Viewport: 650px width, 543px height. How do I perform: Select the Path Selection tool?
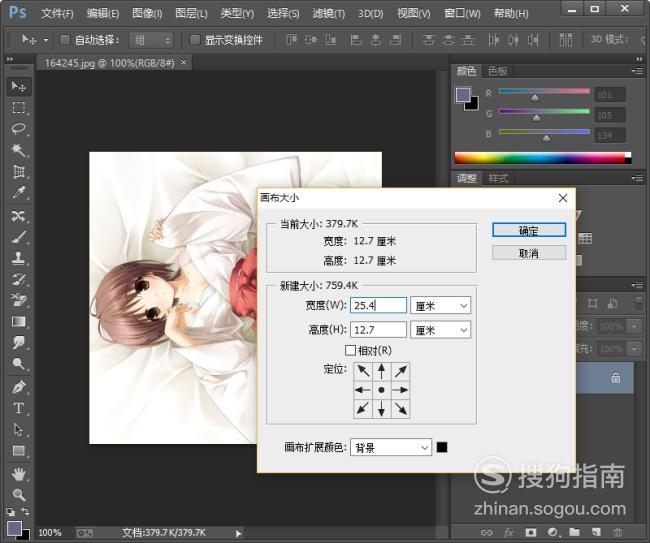pyautogui.click(x=19, y=429)
